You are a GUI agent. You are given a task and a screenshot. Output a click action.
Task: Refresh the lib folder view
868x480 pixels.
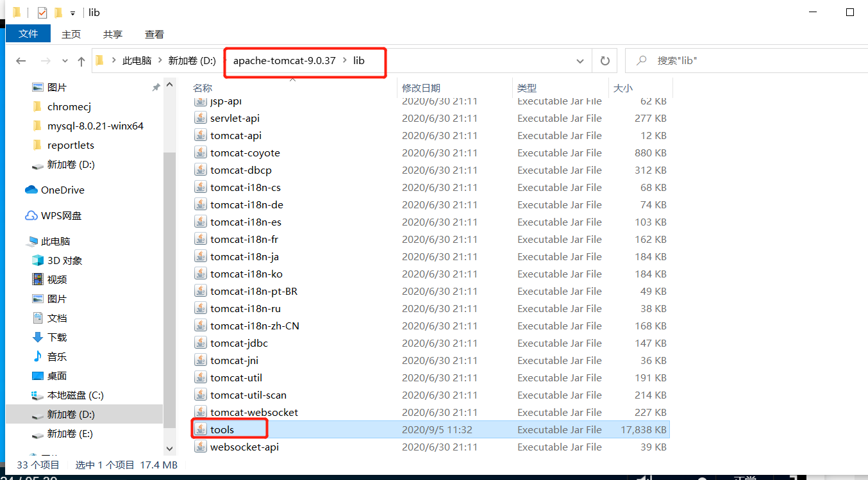pyautogui.click(x=605, y=61)
